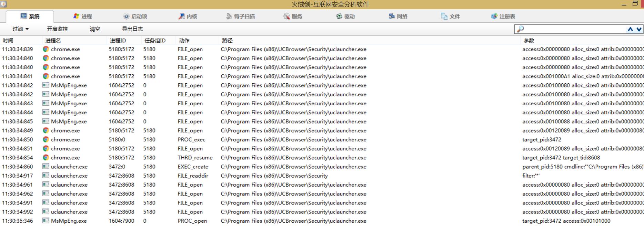
Task: Open the 内核 tab
Action: (188, 16)
